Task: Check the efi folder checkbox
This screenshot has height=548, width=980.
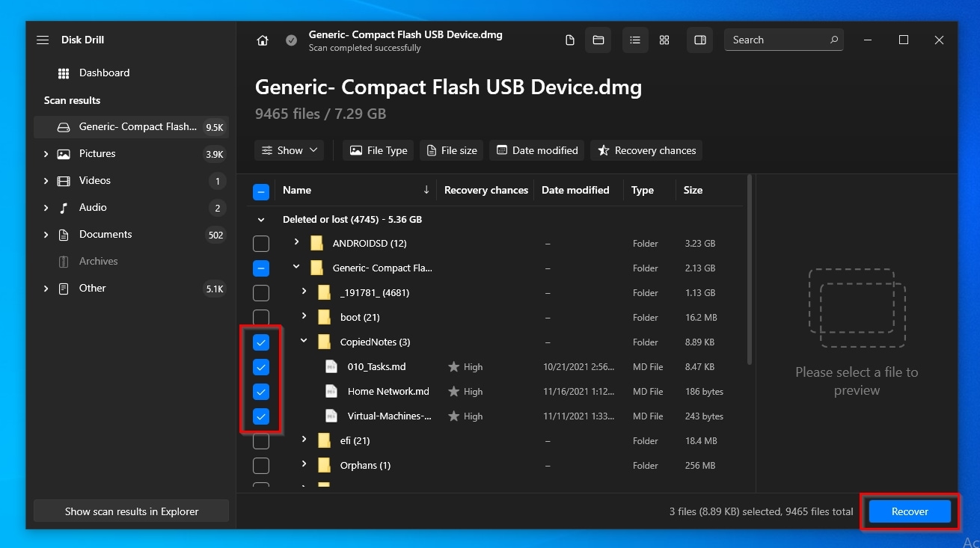Action: coord(261,441)
